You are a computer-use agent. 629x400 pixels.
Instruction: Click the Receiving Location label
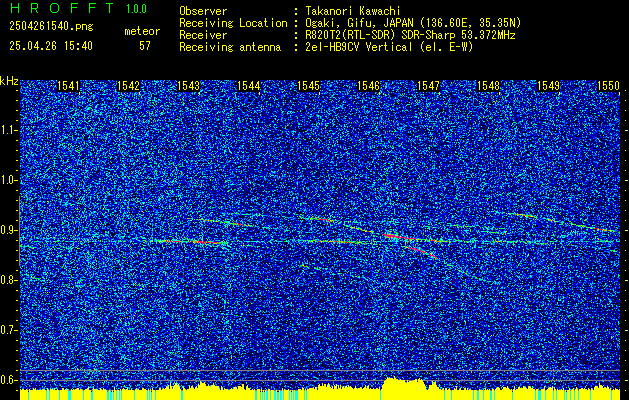point(233,23)
